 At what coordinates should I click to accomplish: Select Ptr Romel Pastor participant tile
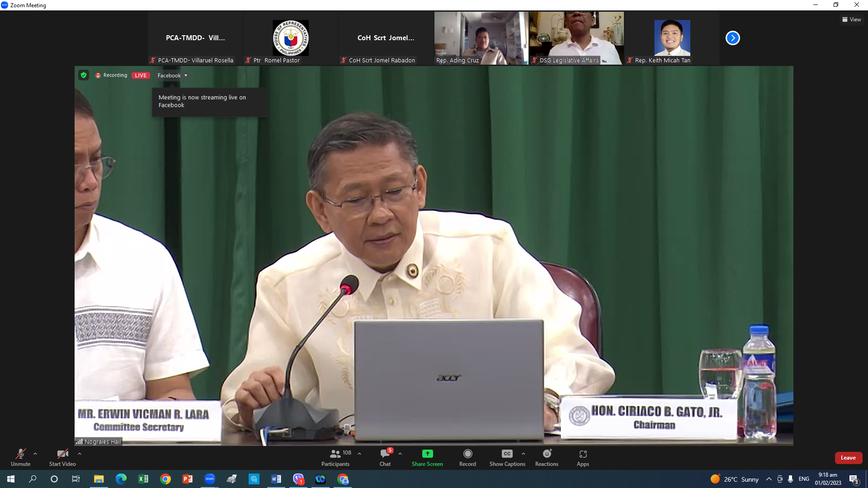[x=291, y=38]
